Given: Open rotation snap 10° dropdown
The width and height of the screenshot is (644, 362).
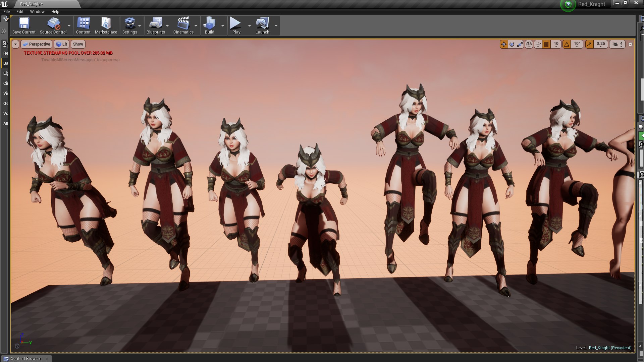Looking at the screenshot, I should click(x=577, y=44).
